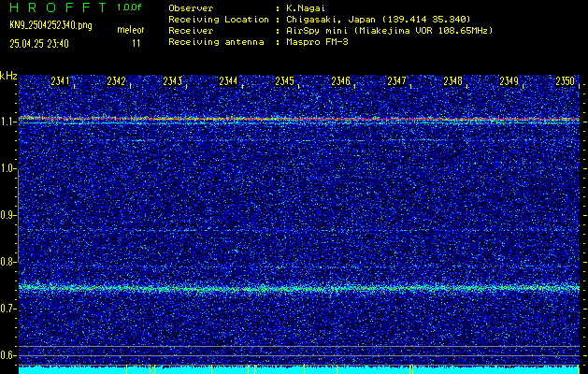Image resolution: width=588 pixels, height=374 pixels.
Task: Click the Receiving Location label
Action: 219,20
